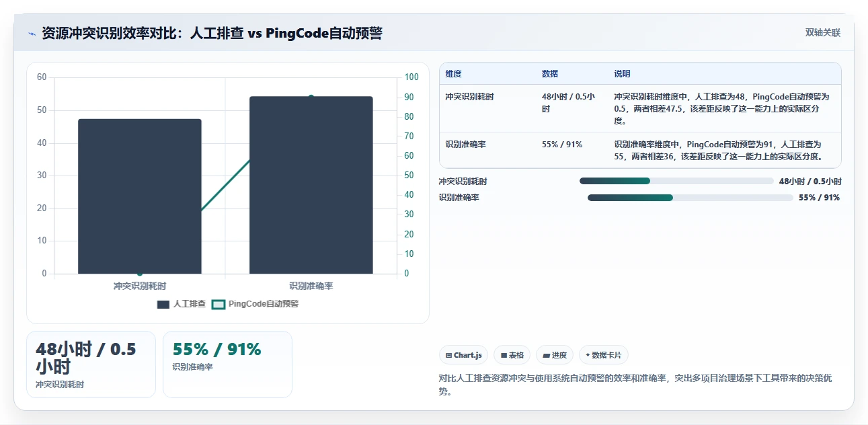868x425 pixels.
Task: Click the lightning icon beside the title
Action: pyautogui.click(x=32, y=34)
